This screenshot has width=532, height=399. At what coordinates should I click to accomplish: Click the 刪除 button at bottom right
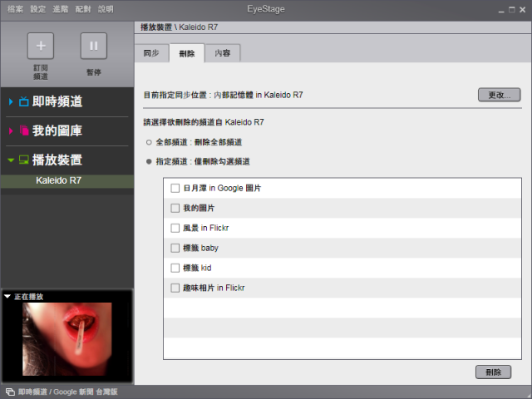tap(493, 372)
